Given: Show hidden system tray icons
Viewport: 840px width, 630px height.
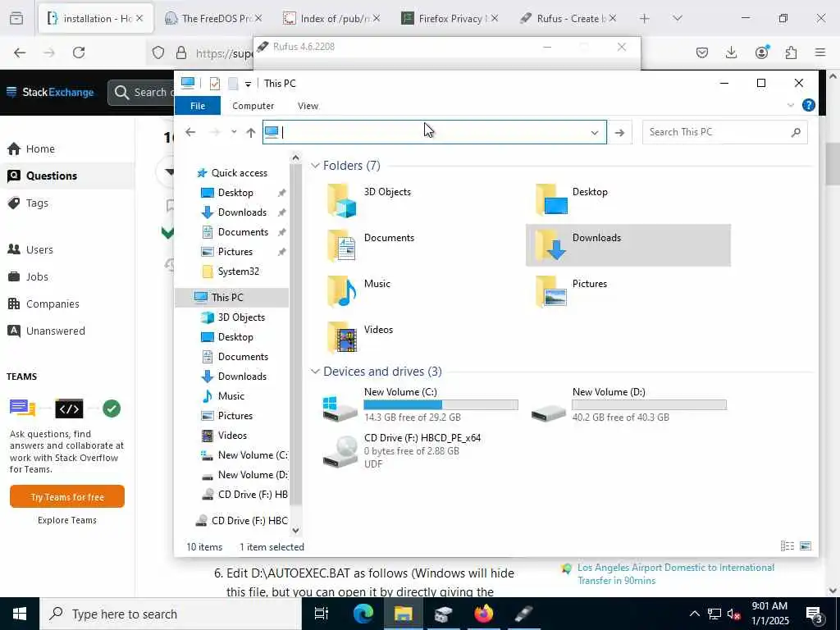Looking at the screenshot, I should click(694, 614).
